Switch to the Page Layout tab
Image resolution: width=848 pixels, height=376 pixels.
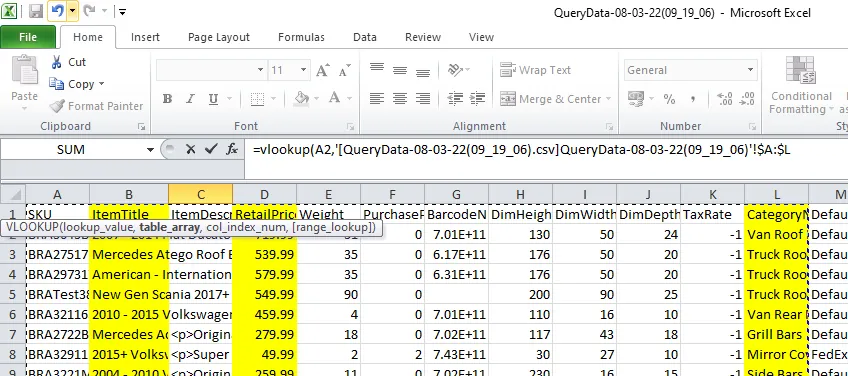[218, 37]
